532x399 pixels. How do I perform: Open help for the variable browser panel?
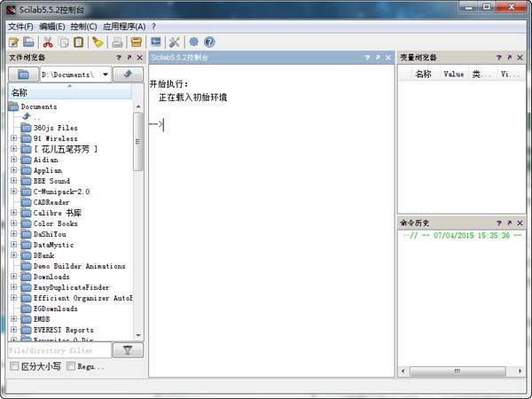tap(498, 58)
